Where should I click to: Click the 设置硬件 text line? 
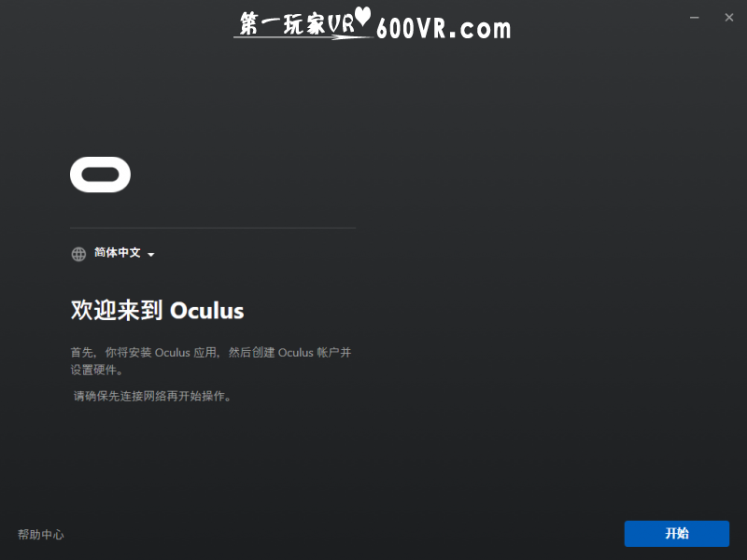point(97,370)
